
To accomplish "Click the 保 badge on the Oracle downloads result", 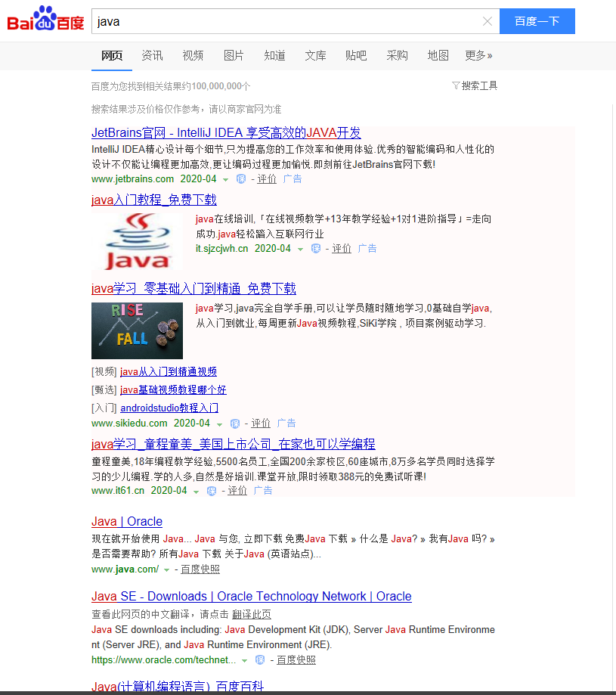I will [261, 659].
